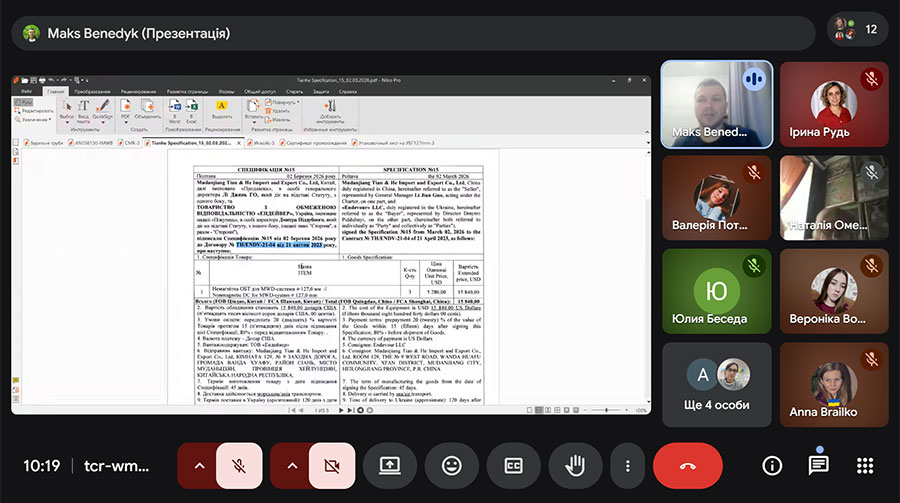Open Сертификат происхождения document tab
The height and width of the screenshot is (503, 900).
tap(313, 143)
